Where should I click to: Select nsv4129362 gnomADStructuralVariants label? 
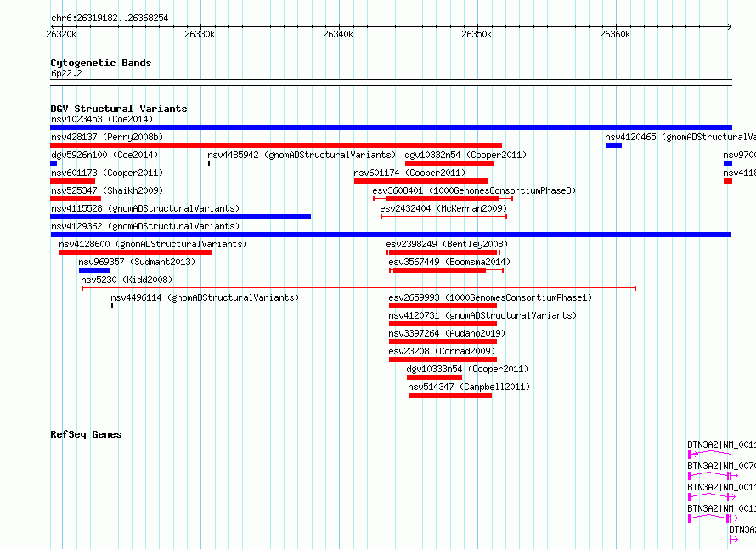pos(145,226)
